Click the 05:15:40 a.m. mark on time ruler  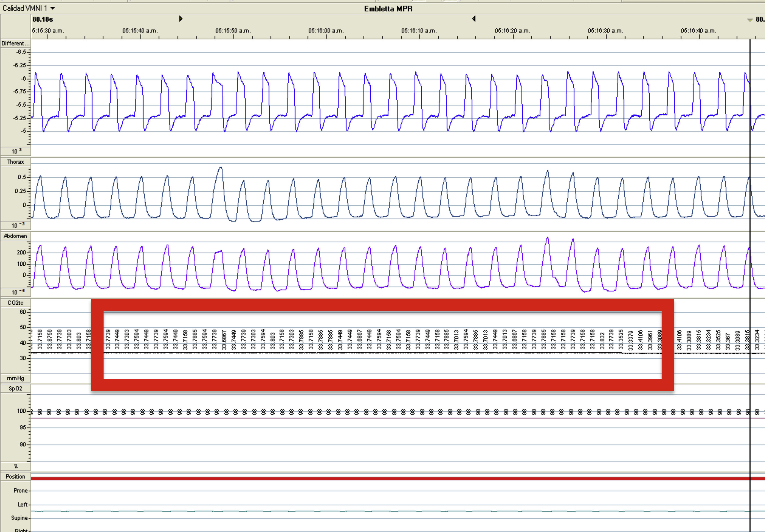[x=140, y=31]
